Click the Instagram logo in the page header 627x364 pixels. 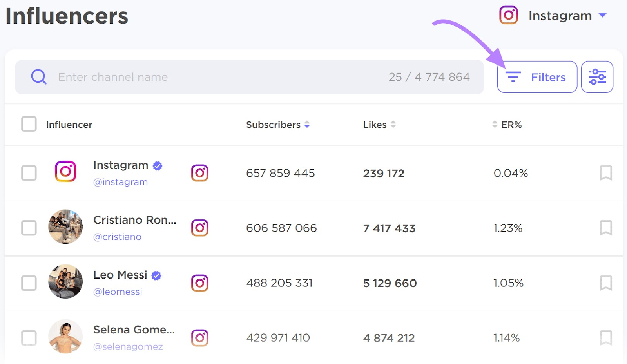508,15
